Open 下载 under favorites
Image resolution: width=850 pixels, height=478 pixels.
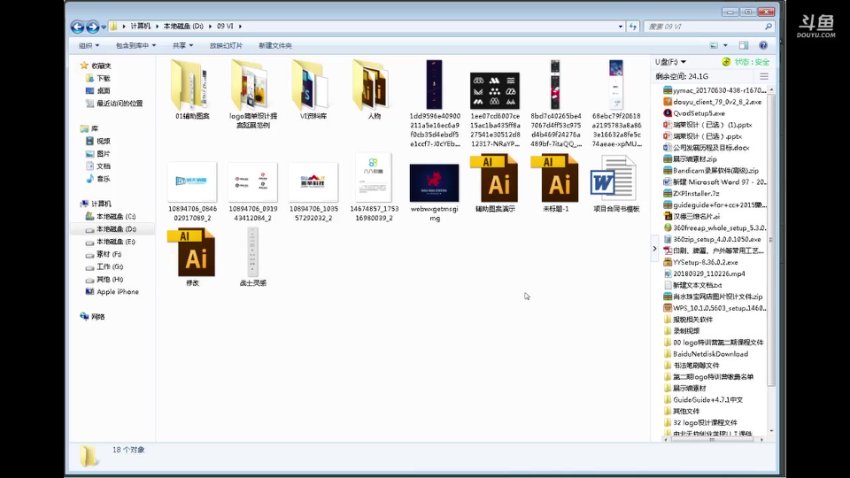click(104, 78)
